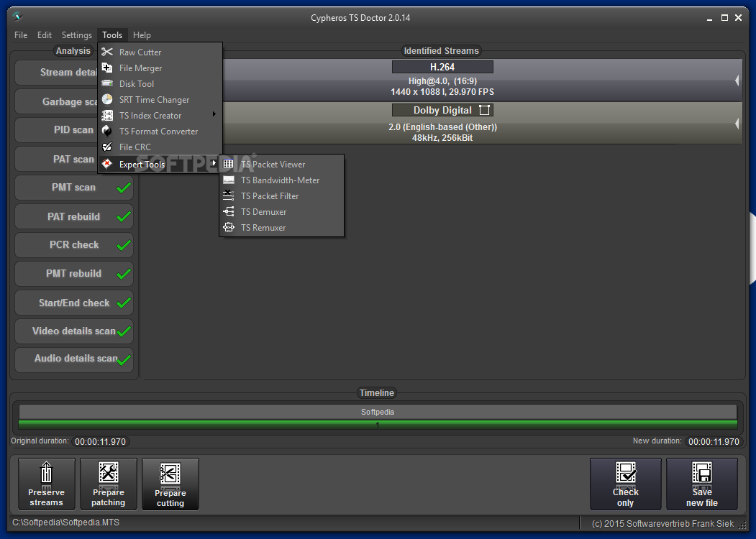756x539 pixels.
Task: Select Raw Cutter menu entry
Action: tap(160, 52)
